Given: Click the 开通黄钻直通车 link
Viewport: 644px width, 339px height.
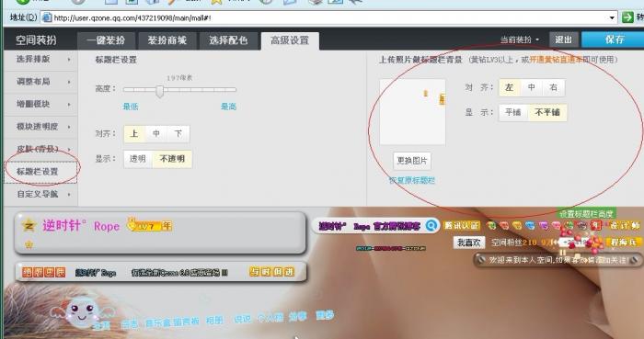Looking at the screenshot, I should pyautogui.click(x=556, y=60).
